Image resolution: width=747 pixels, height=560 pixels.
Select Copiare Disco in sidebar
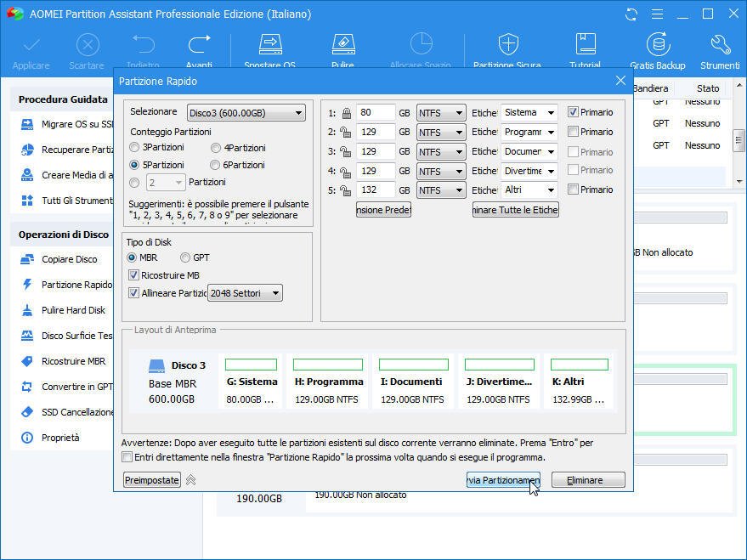click(69, 259)
